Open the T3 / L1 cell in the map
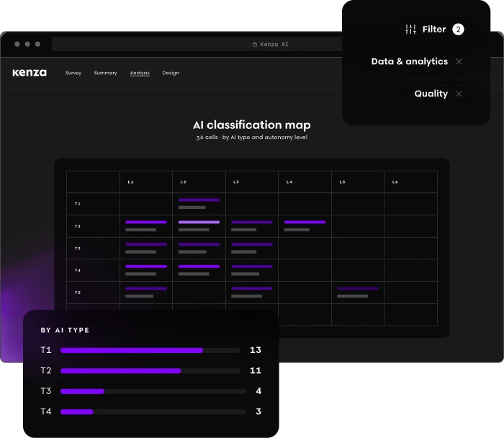504x438 pixels. [x=146, y=249]
